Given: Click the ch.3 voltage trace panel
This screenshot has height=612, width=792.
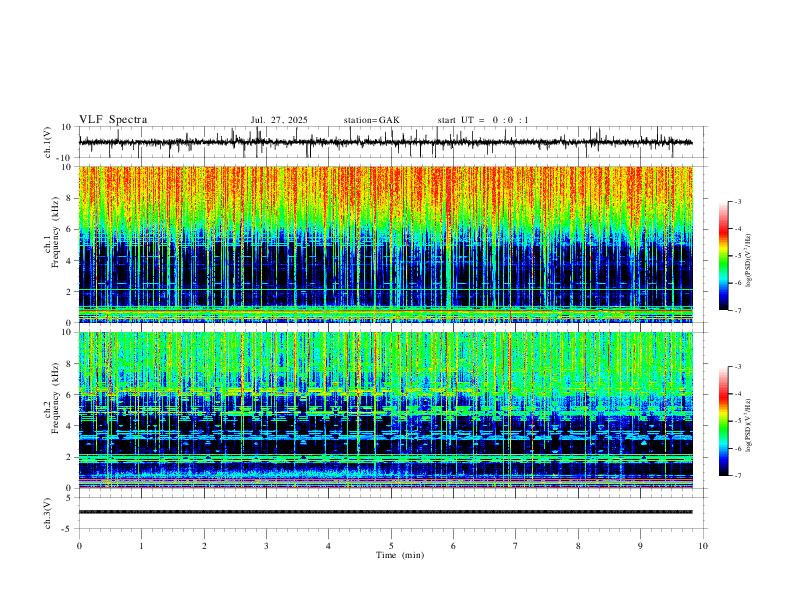Looking at the screenshot, I should point(392,513).
